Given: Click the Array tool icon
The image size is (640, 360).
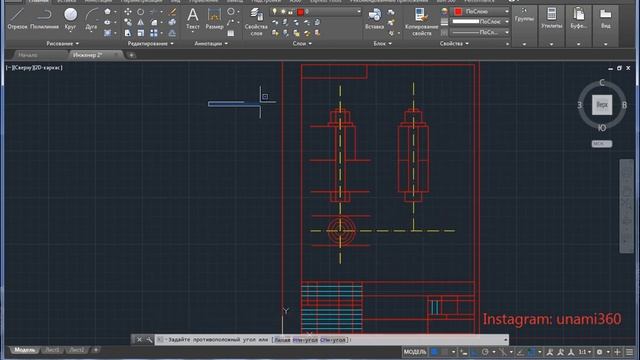Looking at the screenshot, I should [x=154, y=33].
